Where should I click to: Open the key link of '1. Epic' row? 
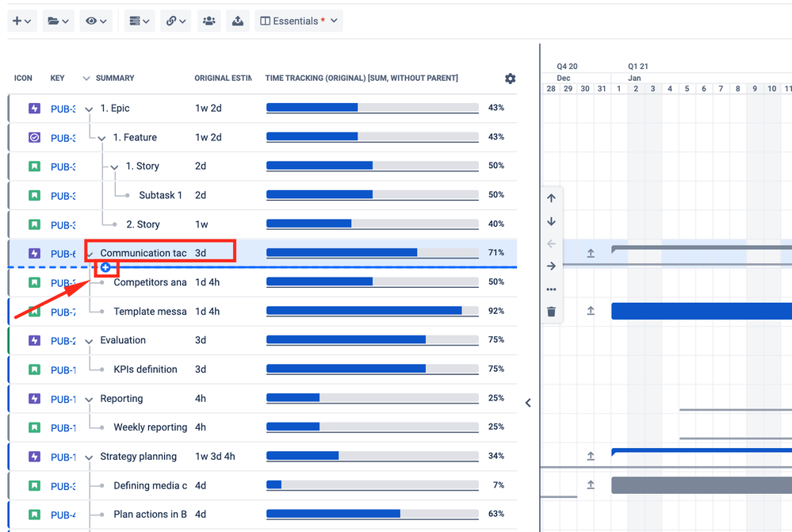tap(63, 109)
